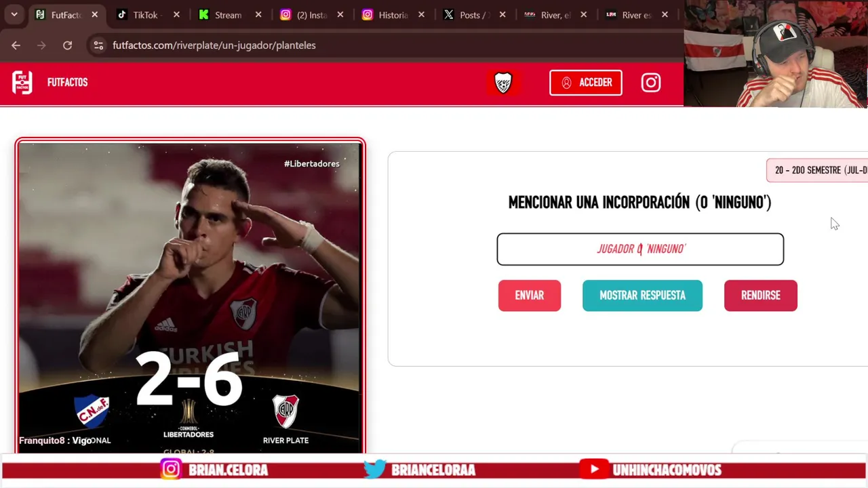The image size is (868, 488).
Task: Give up with the RENDIRSE button
Action: click(x=760, y=296)
